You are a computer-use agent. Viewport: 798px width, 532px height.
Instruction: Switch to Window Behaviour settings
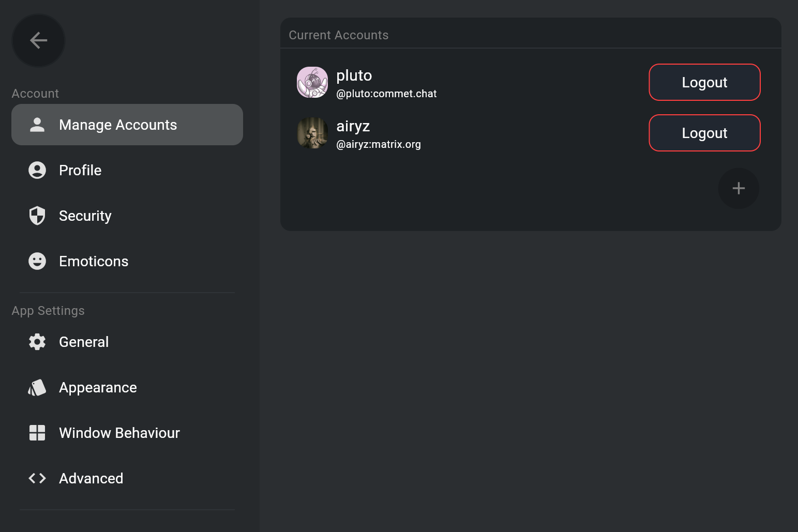[x=119, y=433]
